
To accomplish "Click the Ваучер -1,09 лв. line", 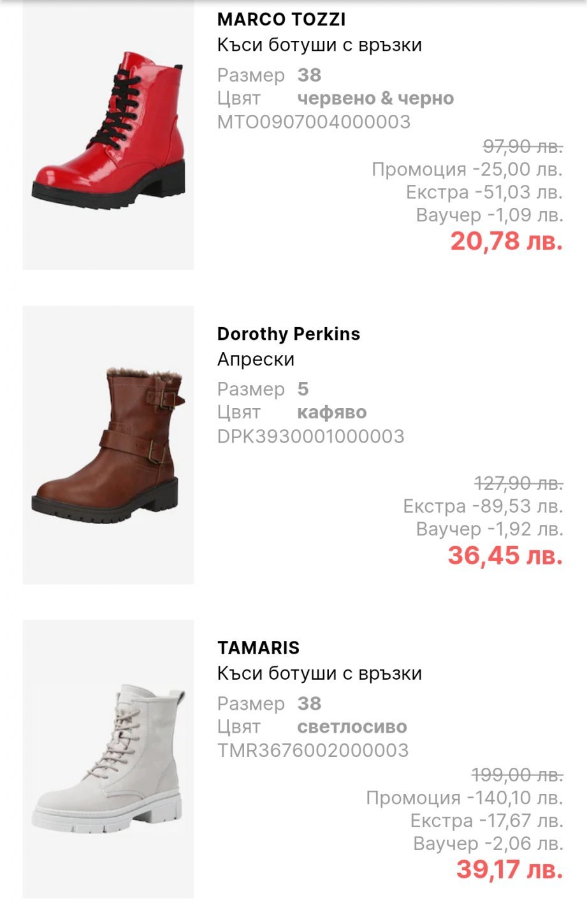I will coord(489,215).
